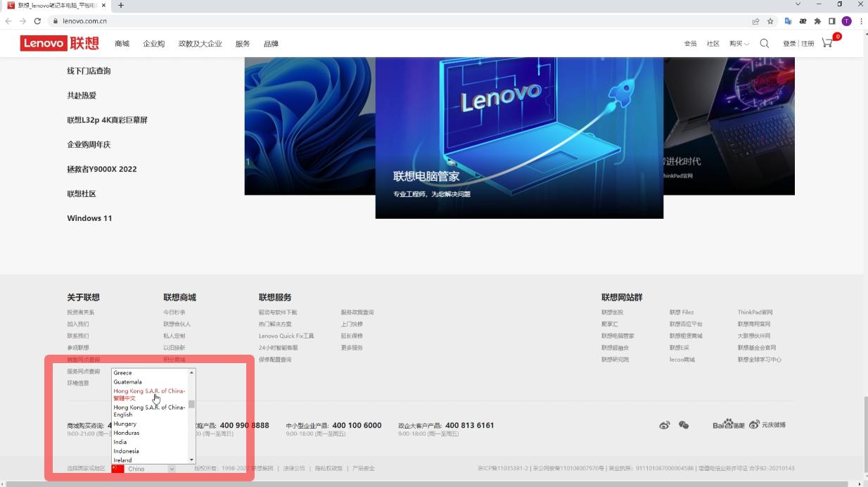The image size is (868, 487).
Task: Open the China country selector dropdown
Action: click(144, 468)
